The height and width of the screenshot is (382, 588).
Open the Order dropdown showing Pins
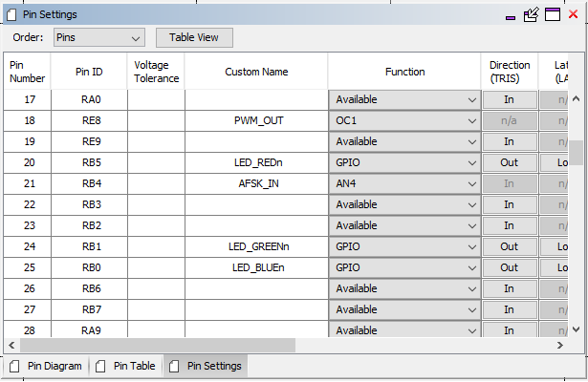[99, 37]
